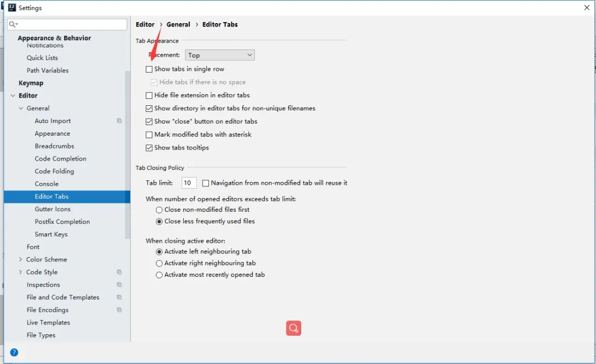The height and width of the screenshot is (364, 596).
Task: Click project-level icon beside File and Code Templates
Action: (119, 297)
